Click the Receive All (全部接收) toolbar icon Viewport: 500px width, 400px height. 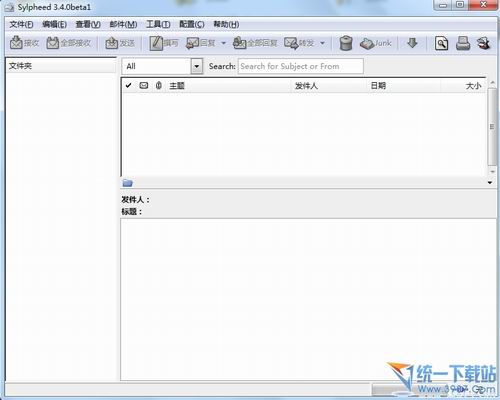[x=52, y=43]
